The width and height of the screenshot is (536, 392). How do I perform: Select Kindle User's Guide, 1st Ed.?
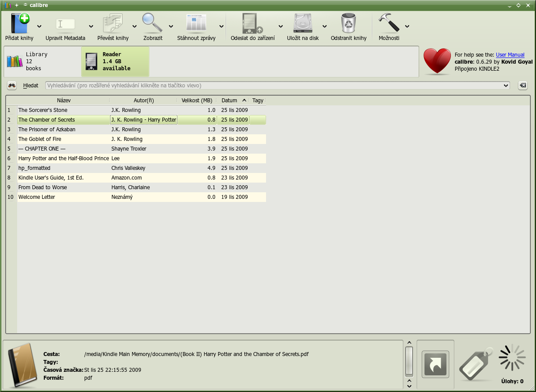click(x=51, y=178)
